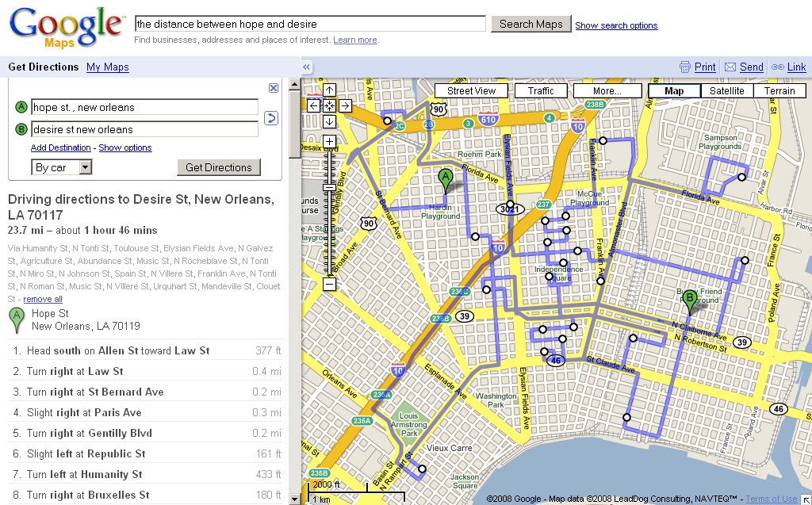Close the directions form with X icon

(274, 88)
